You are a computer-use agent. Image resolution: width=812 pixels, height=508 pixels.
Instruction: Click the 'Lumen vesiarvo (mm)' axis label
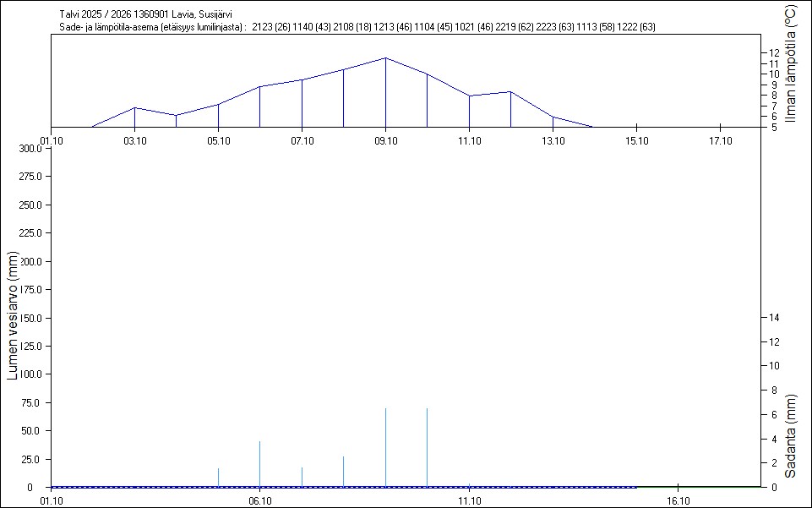13,314
